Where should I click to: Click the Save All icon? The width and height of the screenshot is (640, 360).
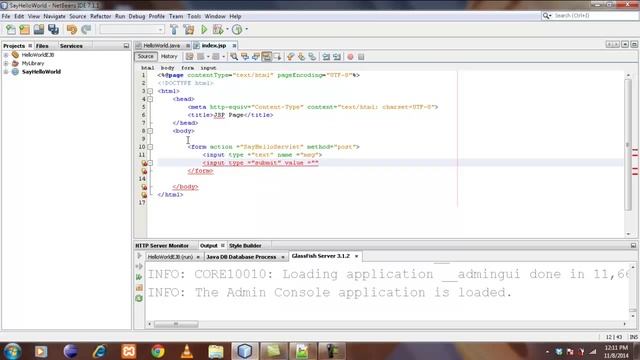tap(53, 29)
